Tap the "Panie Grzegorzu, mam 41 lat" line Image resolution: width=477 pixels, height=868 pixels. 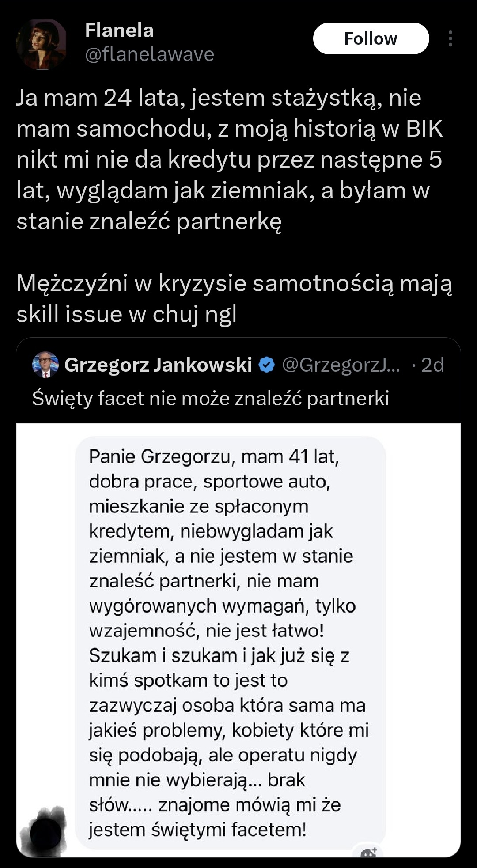tap(214, 457)
